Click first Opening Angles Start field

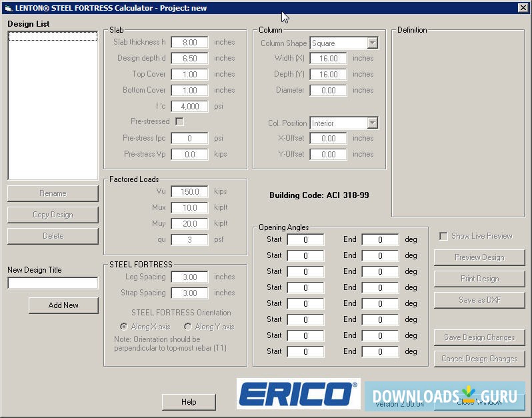(x=305, y=239)
